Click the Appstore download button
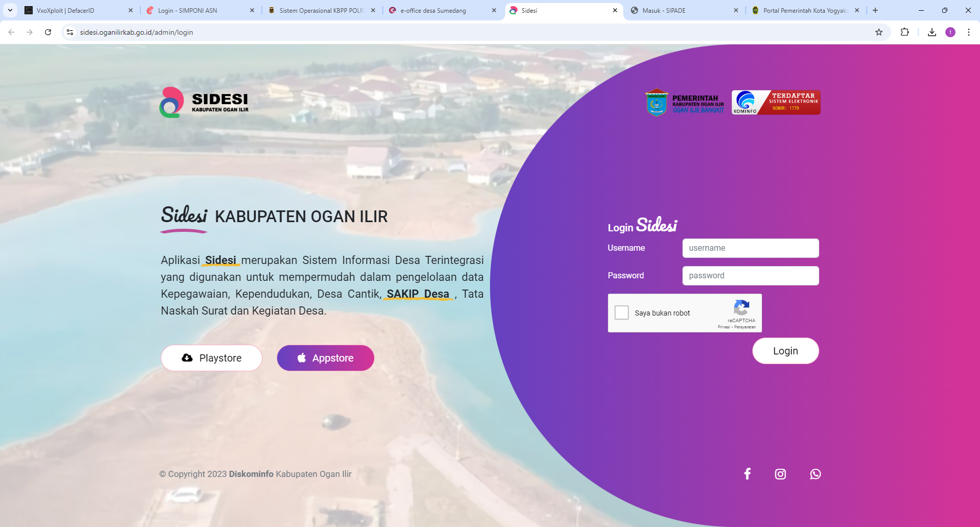 point(326,358)
